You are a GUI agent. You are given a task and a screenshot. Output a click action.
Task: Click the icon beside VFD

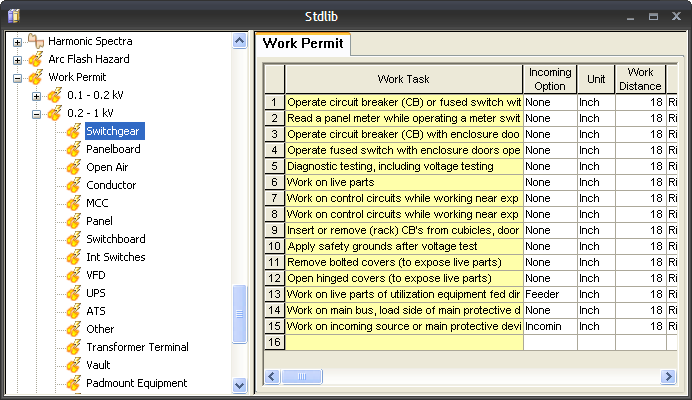74,275
